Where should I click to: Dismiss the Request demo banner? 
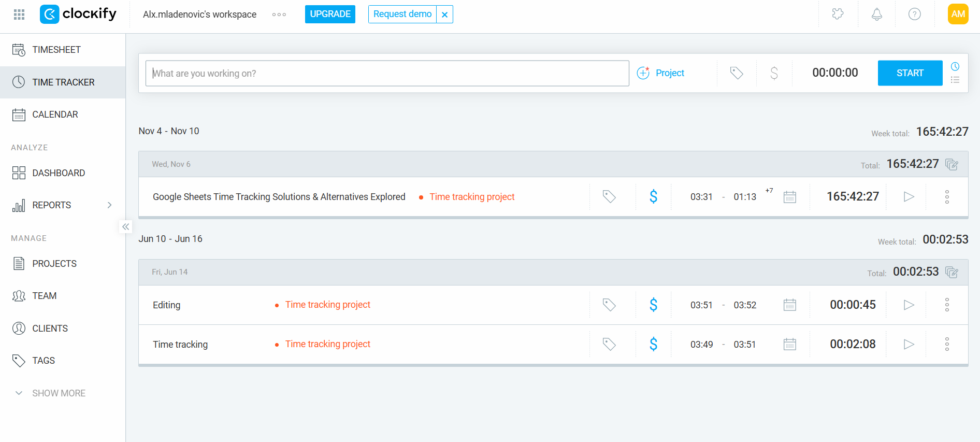445,15
